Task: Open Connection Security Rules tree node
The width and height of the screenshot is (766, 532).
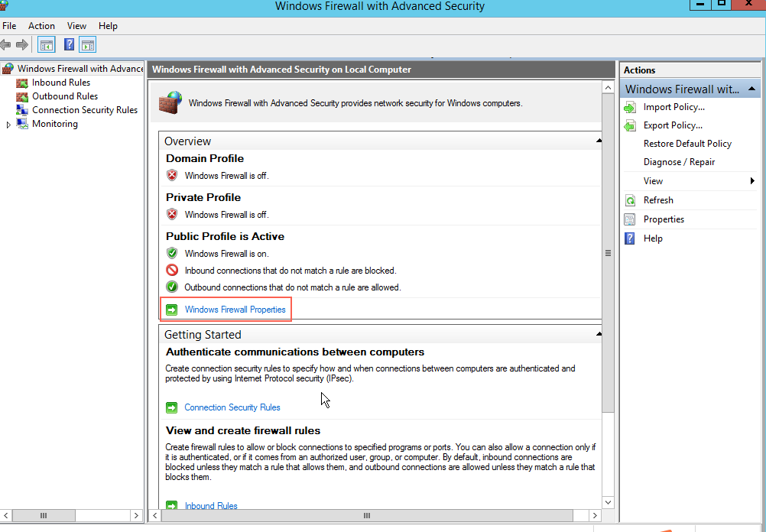Action: 84,110
